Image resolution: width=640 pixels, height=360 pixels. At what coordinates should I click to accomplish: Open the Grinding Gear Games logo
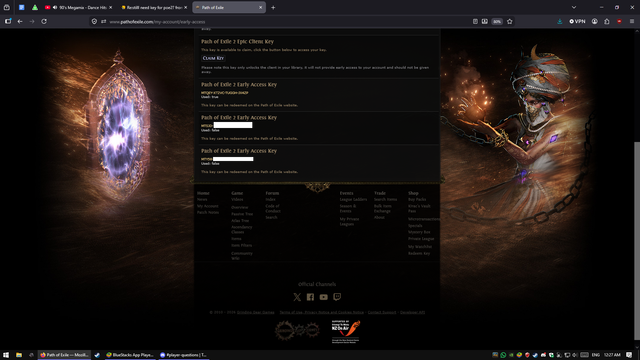point(297,331)
